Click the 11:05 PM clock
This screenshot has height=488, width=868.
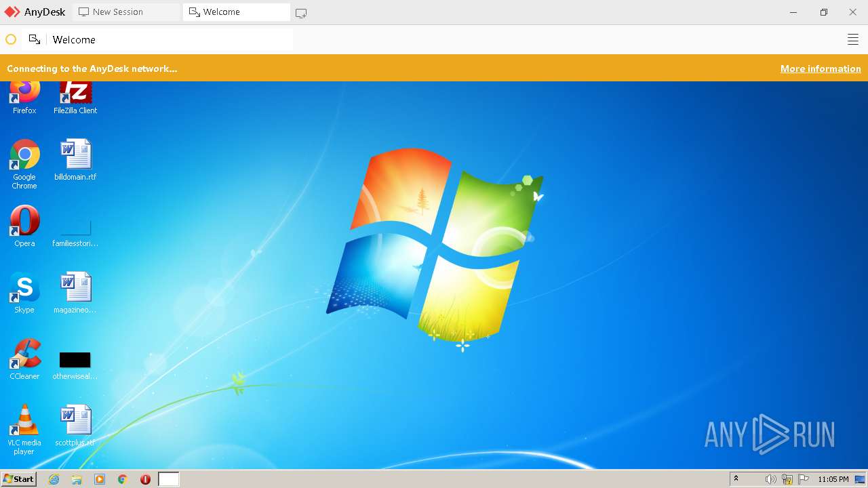pyautogui.click(x=833, y=479)
